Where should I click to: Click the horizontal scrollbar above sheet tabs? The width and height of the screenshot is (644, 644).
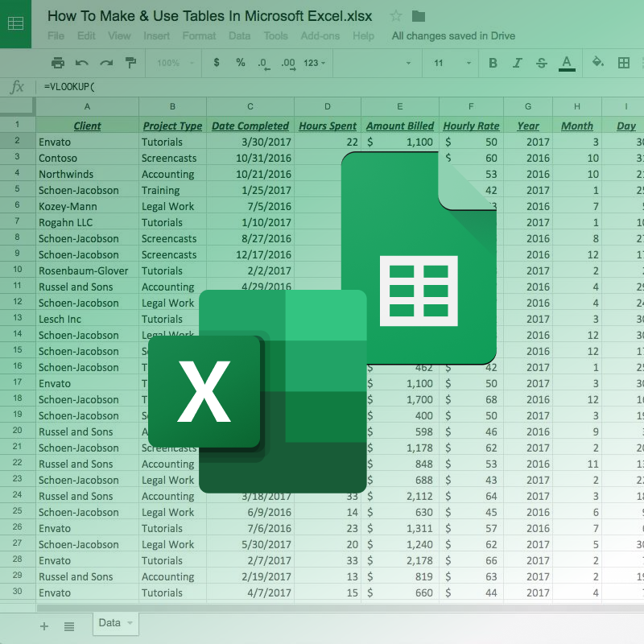click(340, 608)
